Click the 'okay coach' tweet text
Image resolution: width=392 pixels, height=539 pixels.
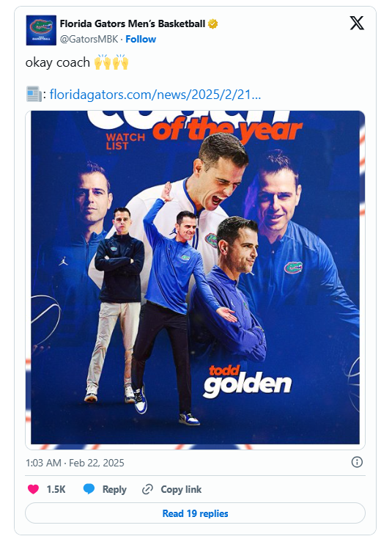click(58, 62)
